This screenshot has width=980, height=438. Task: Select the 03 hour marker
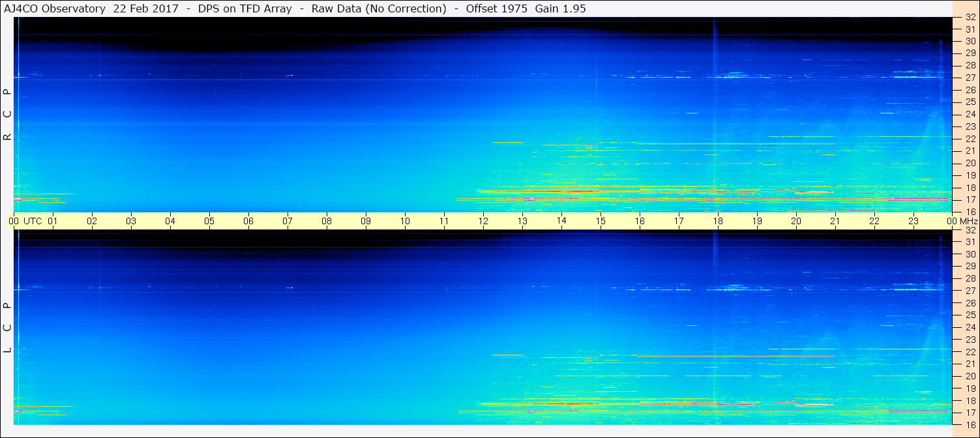(131, 221)
